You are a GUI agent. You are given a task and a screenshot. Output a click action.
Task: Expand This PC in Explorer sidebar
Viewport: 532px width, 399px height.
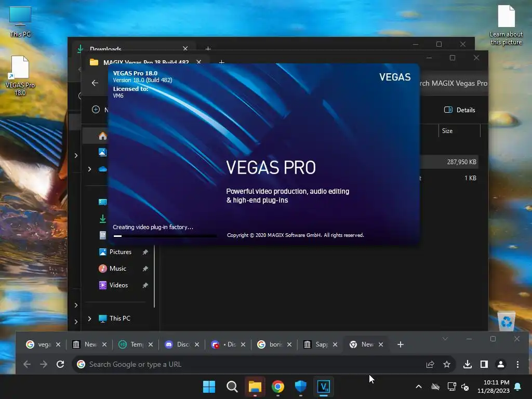[x=89, y=318]
